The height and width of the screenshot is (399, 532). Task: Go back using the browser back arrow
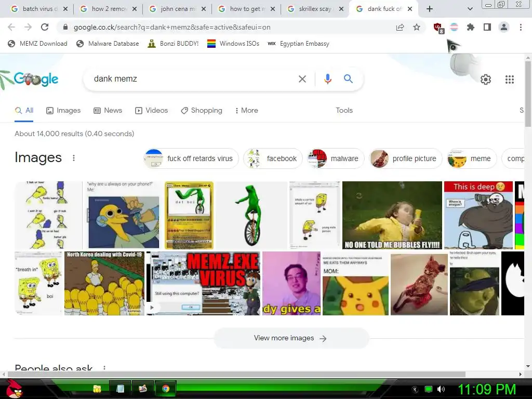(11, 27)
